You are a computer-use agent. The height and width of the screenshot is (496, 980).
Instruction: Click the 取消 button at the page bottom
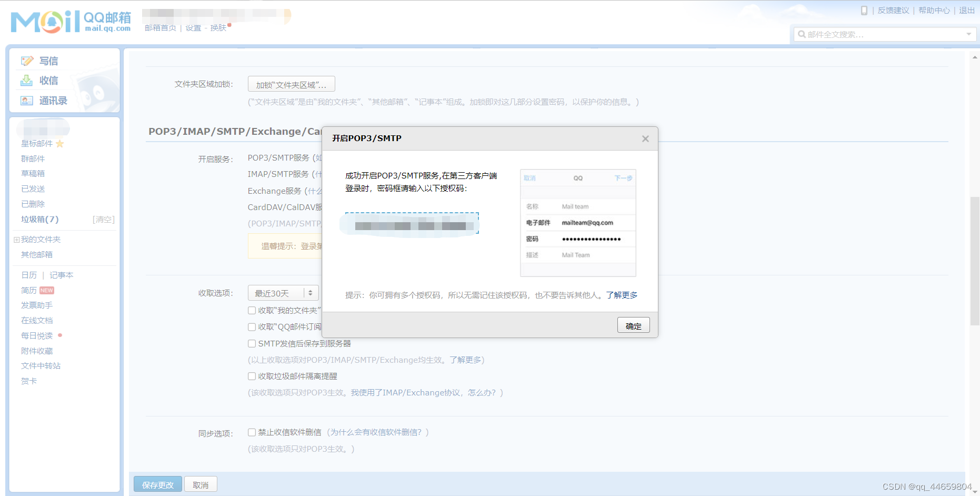click(x=201, y=484)
